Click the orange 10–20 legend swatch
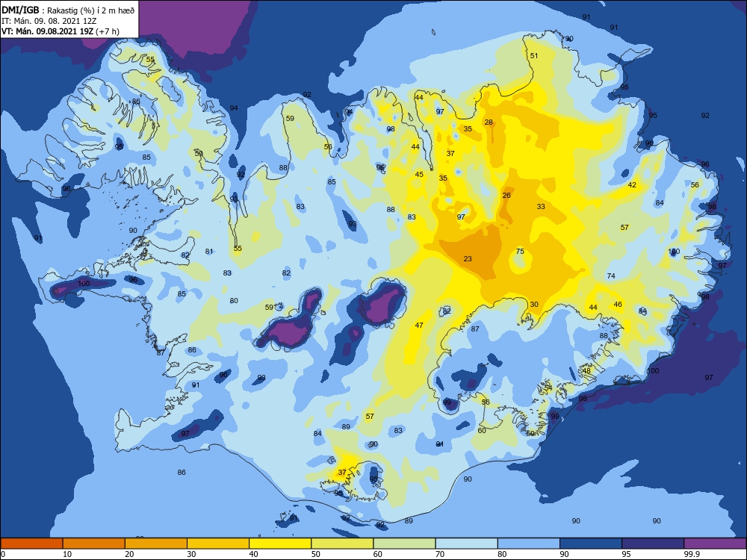 coord(94,544)
